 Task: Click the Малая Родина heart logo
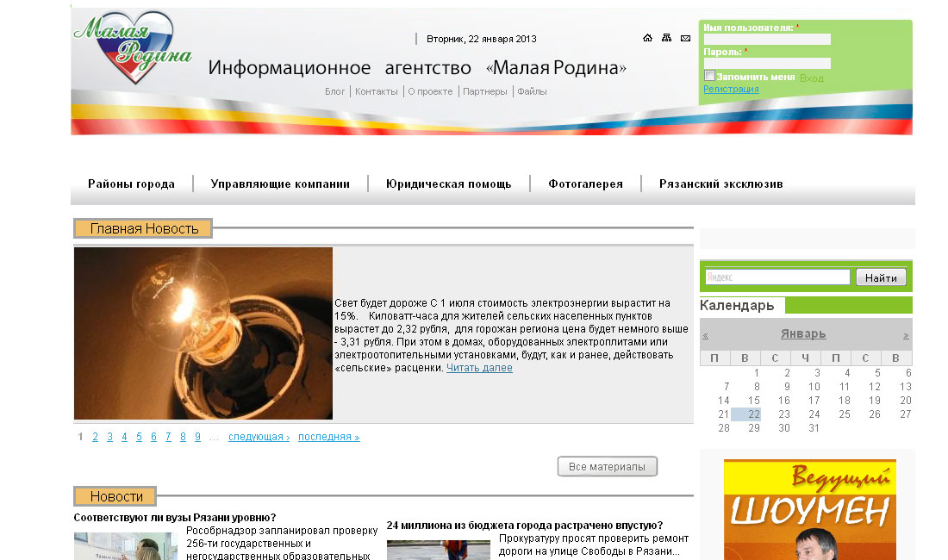coord(133,47)
